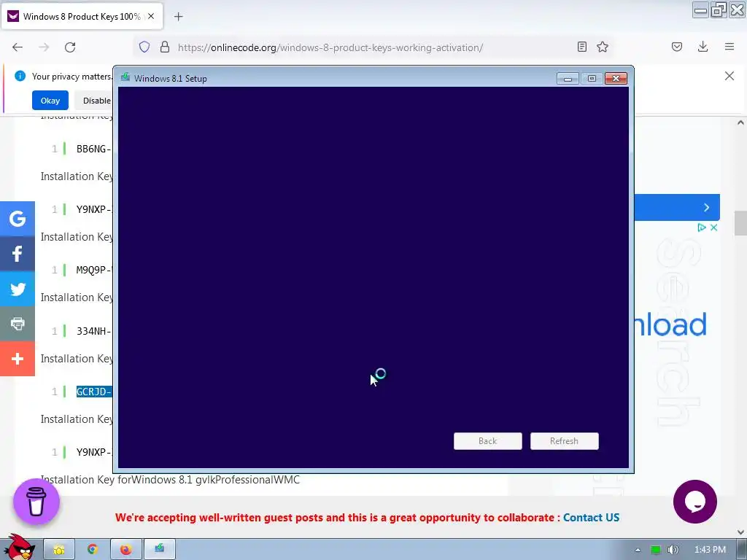Close the Windows 8 Product Keys tab
The width and height of the screenshot is (747, 560).
pyautogui.click(x=151, y=16)
